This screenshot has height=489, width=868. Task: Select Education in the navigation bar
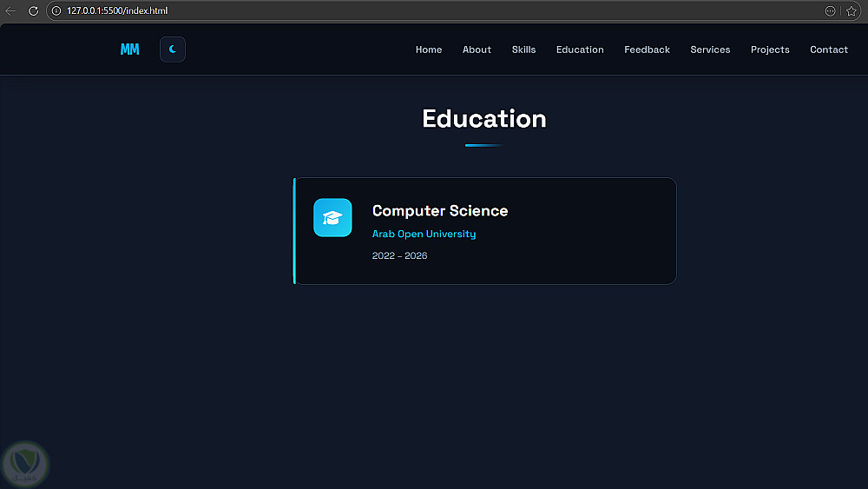tap(580, 50)
